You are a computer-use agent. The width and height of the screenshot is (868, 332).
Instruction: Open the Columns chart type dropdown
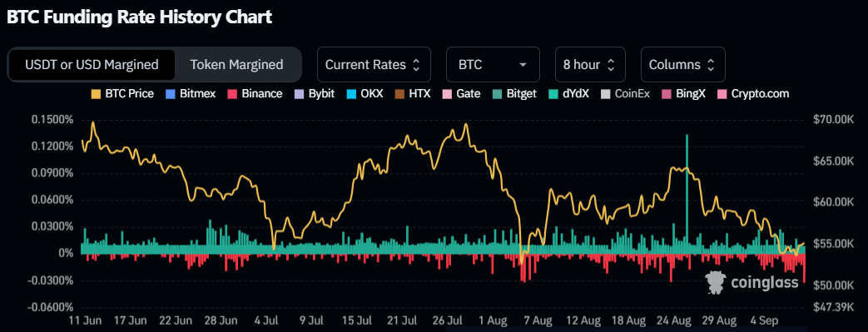point(682,65)
